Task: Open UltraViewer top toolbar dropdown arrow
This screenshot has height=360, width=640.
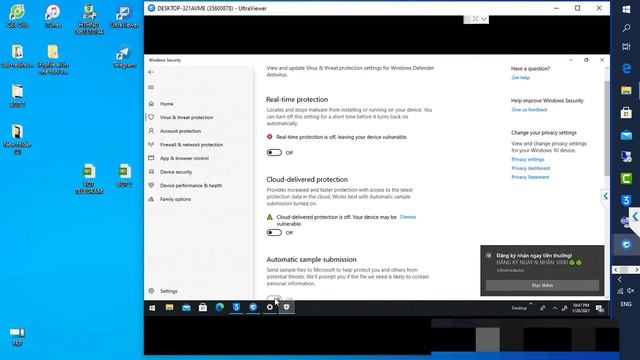Action: [x=484, y=19]
